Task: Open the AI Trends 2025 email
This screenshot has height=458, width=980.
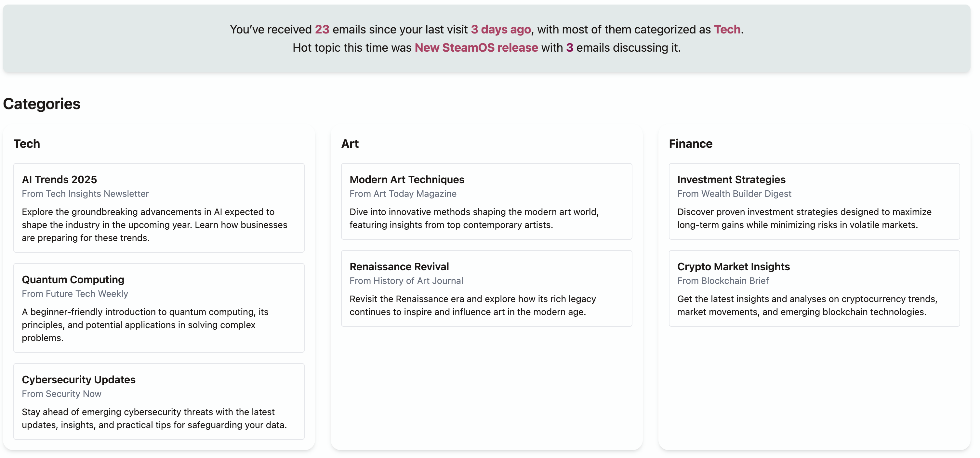Action: (60, 179)
